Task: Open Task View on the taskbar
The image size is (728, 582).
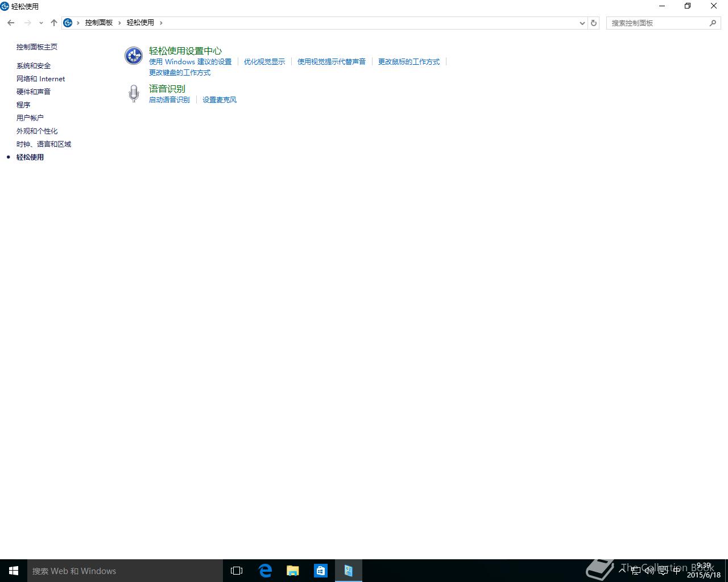Action: (237, 571)
